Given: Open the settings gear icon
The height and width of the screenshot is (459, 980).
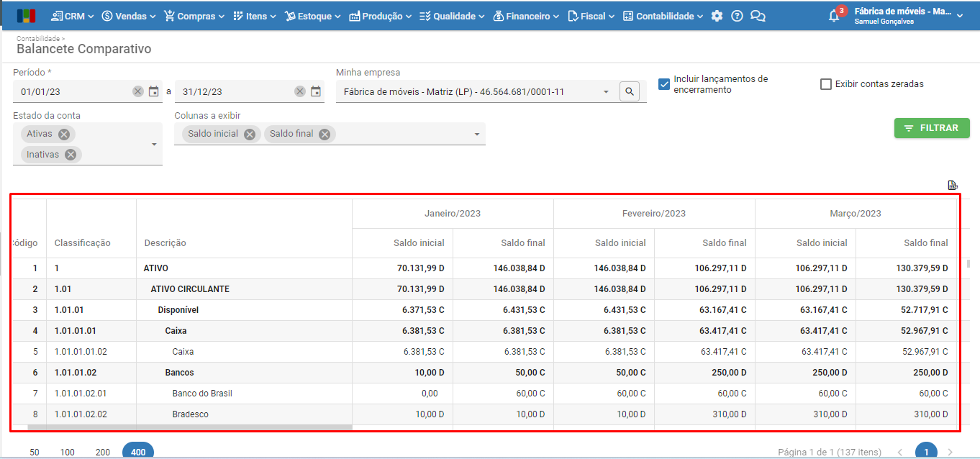Looking at the screenshot, I should point(717,16).
